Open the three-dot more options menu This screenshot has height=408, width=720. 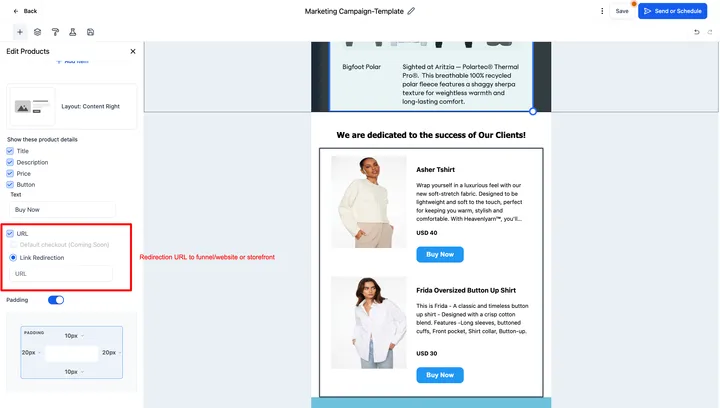(602, 11)
